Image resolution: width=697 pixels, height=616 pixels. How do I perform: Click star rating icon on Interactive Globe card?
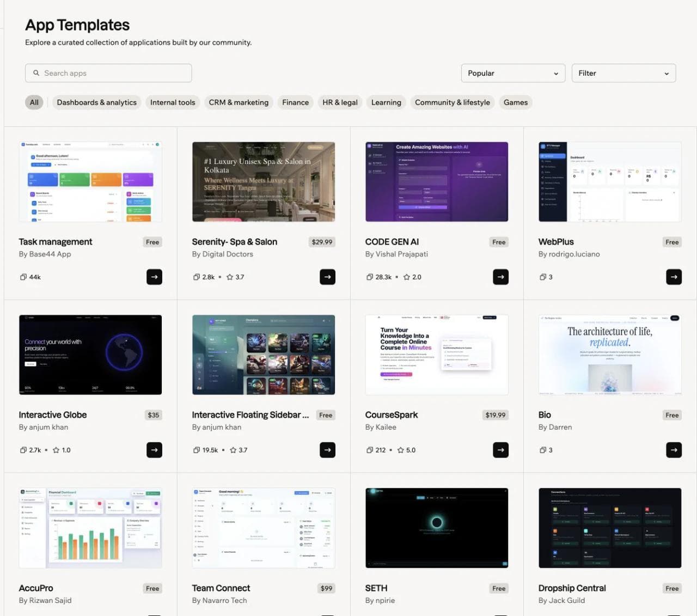[56, 450]
